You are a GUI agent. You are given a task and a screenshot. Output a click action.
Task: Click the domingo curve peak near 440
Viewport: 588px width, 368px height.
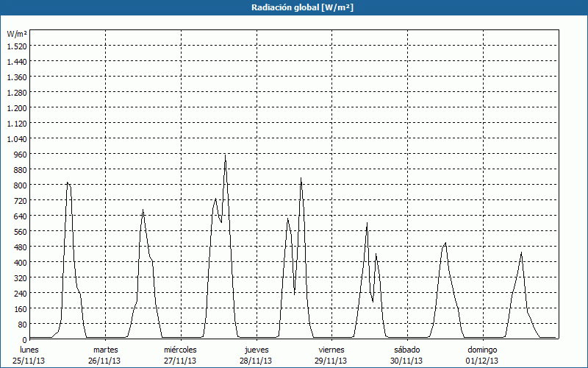pos(521,253)
